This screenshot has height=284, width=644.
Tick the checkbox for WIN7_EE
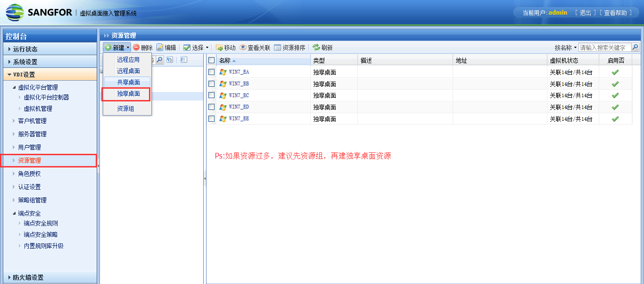pyautogui.click(x=211, y=119)
